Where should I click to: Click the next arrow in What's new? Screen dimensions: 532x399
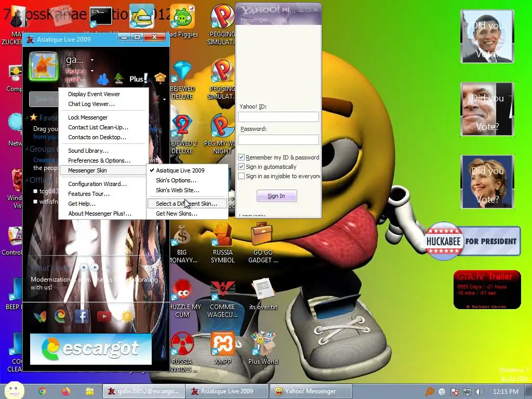[95, 268]
